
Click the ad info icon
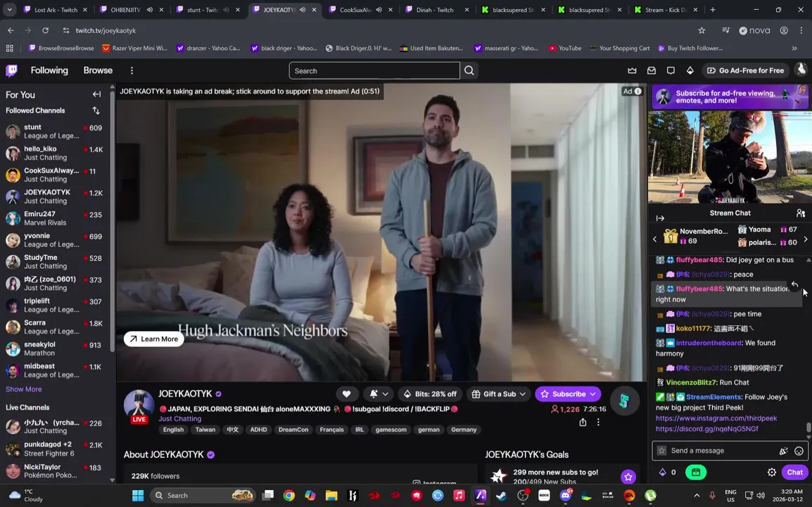point(638,92)
